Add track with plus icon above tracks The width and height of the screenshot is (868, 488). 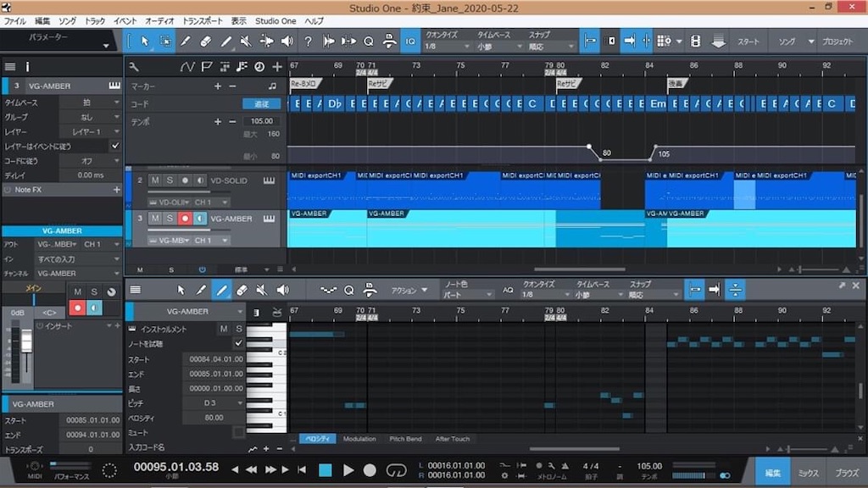click(x=277, y=67)
